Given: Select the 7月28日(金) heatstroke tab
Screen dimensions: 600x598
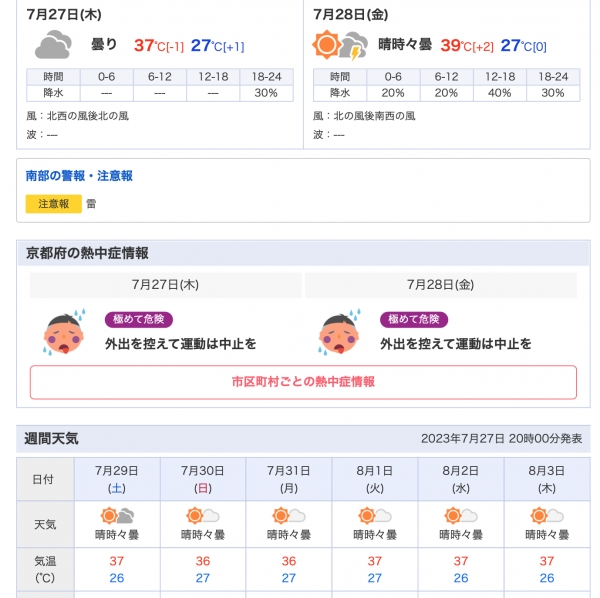Looking at the screenshot, I should pyautogui.click(x=441, y=285).
